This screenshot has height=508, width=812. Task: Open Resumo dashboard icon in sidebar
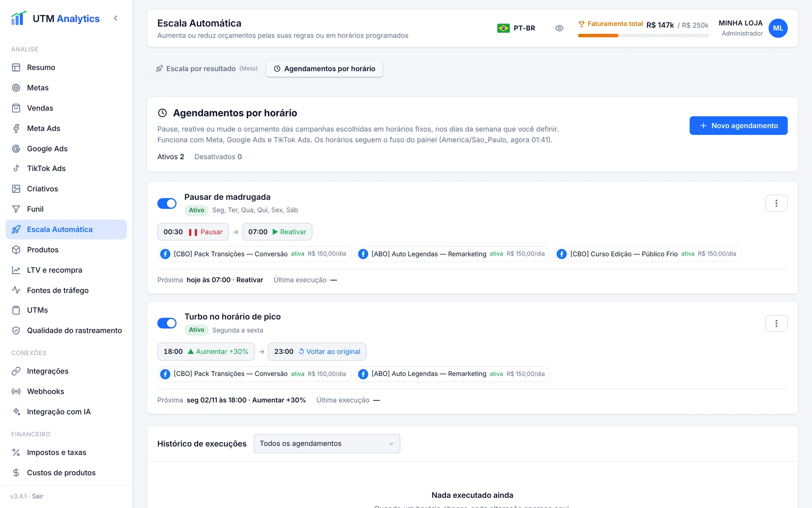click(x=16, y=67)
